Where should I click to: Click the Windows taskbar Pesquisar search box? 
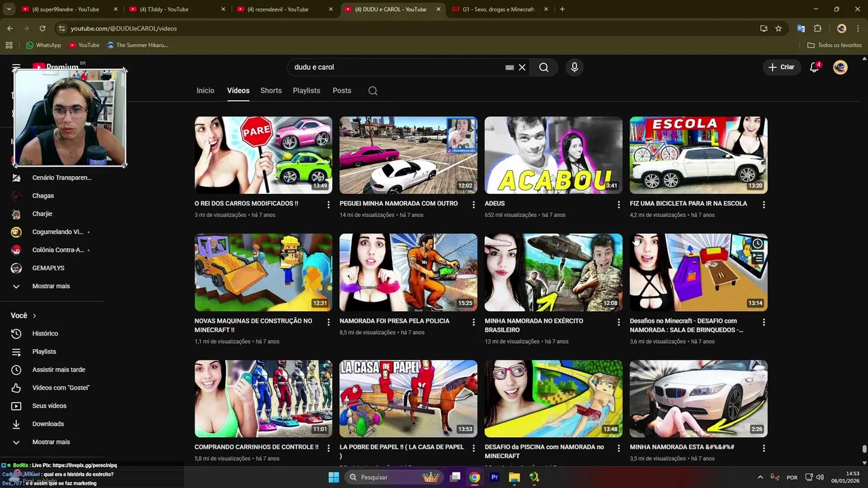point(395,477)
